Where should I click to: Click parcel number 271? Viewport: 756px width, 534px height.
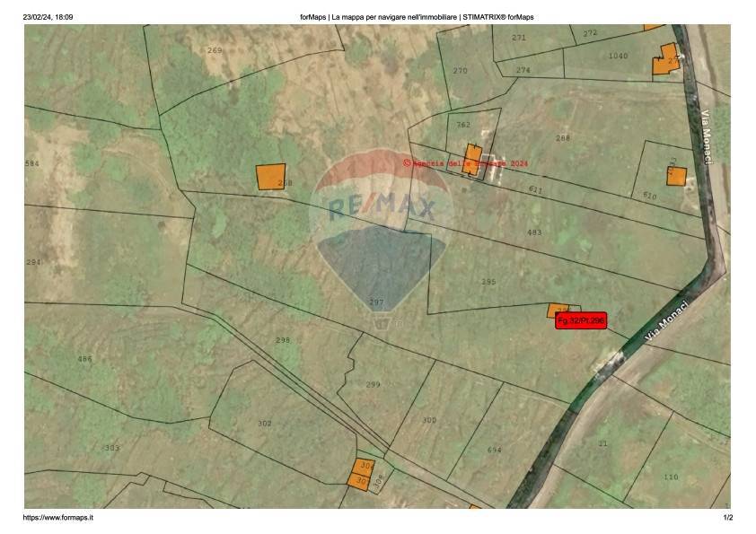point(519,38)
